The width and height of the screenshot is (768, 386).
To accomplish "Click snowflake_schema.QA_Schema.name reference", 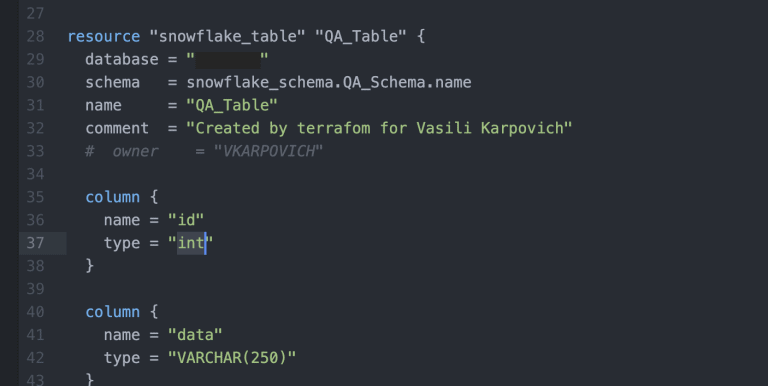I will click(x=329, y=82).
